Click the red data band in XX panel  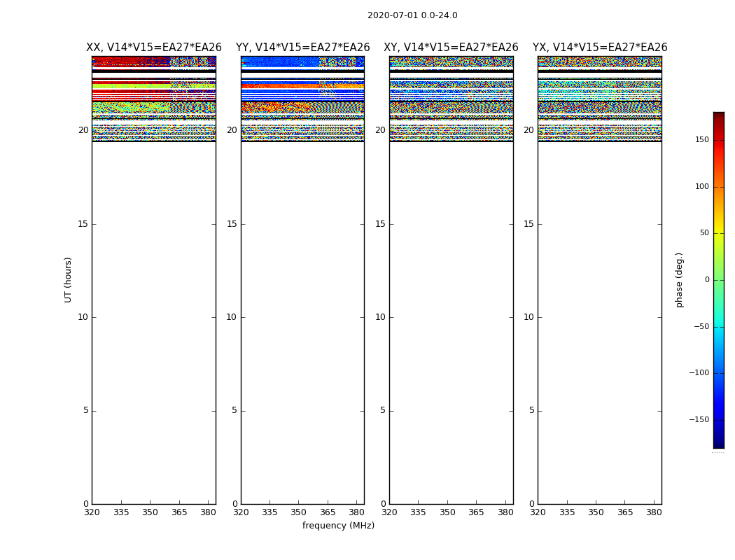(x=129, y=62)
